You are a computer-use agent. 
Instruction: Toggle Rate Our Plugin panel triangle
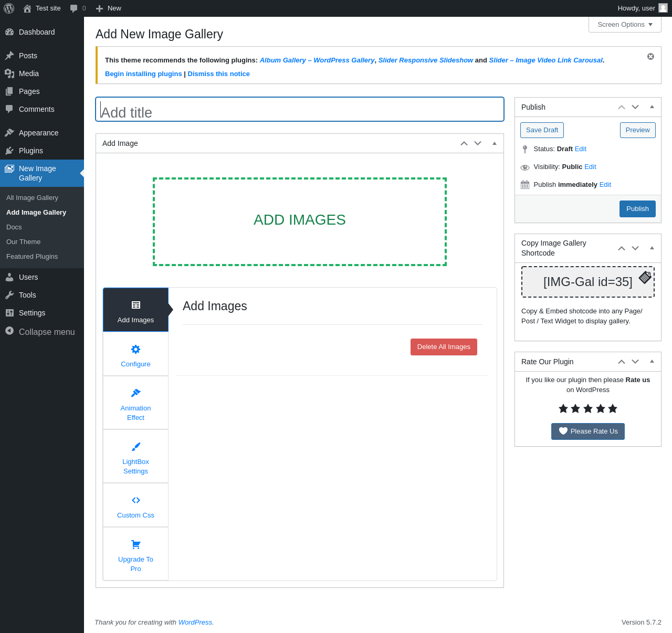(652, 362)
